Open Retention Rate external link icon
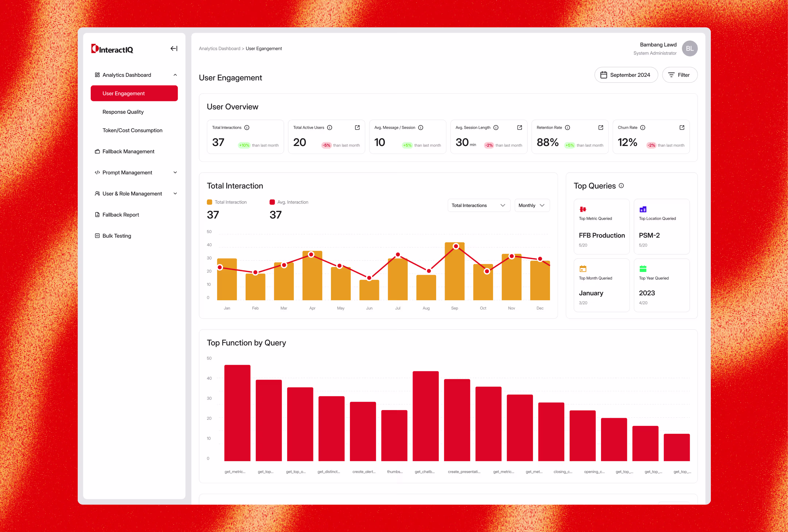788x532 pixels. pos(600,127)
